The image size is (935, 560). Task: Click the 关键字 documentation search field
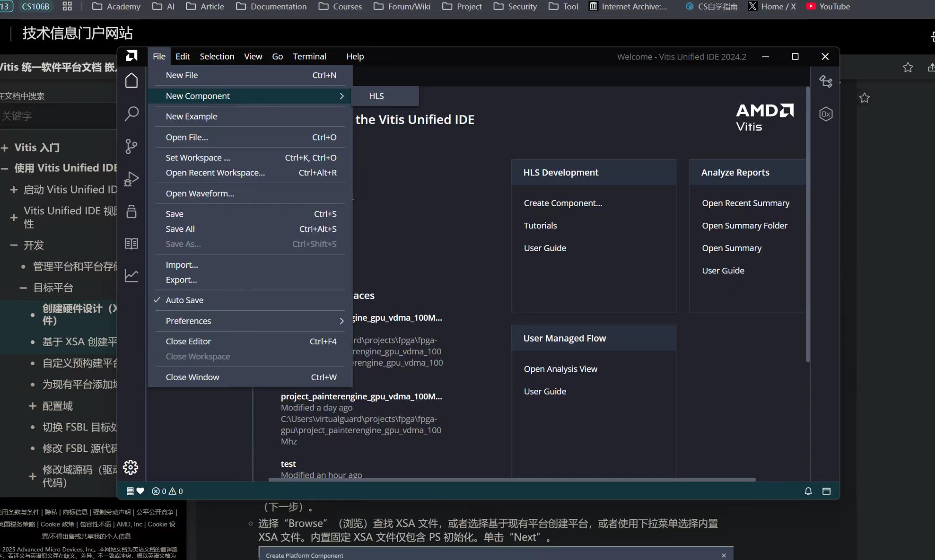click(58, 116)
